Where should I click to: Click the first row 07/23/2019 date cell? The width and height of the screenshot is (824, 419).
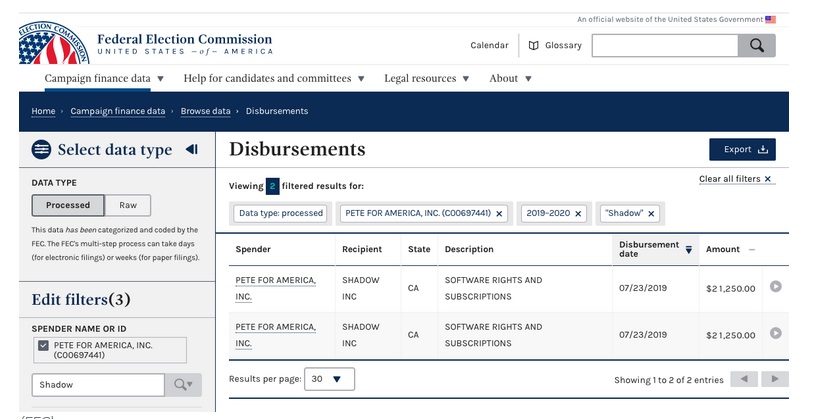[643, 288]
